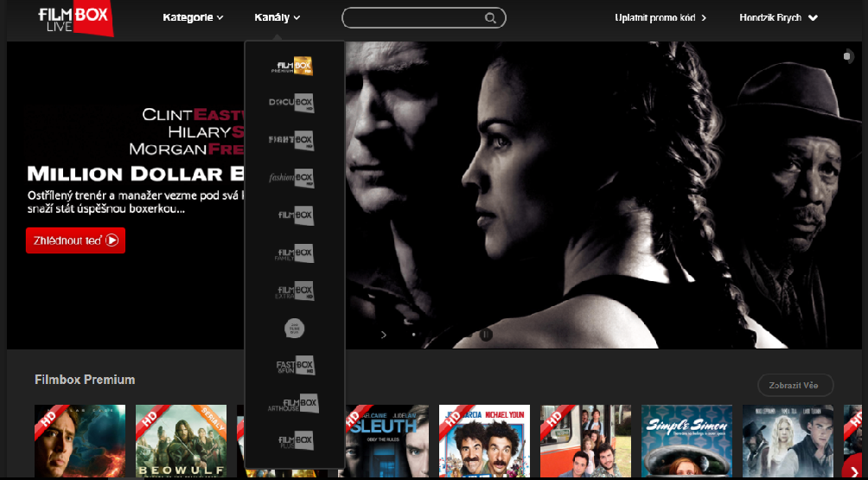Viewport: 868px width, 480px height.
Task: Select the FilmBox Arthouse channel logo
Action: pos(293,403)
